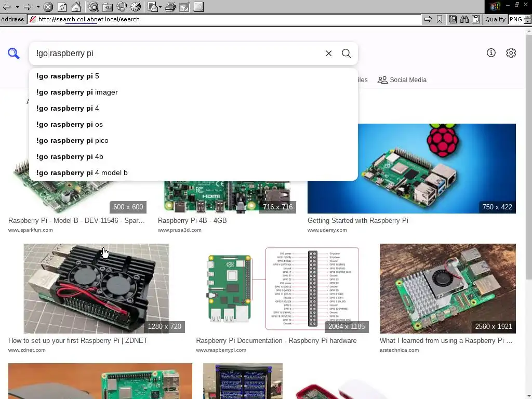This screenshot has width=532, height=399.
Task: Open the info about icon
Action: 491,52
